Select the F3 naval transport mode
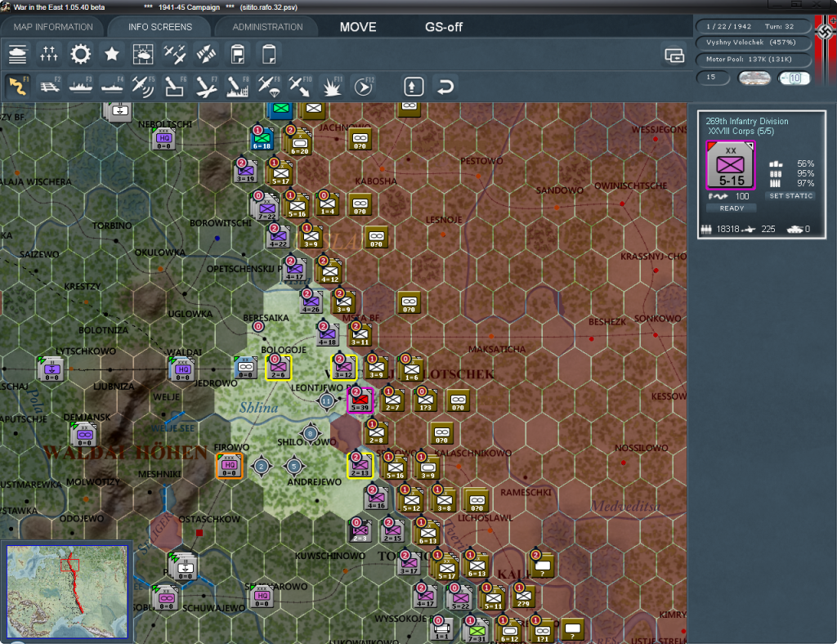Viewport: 837px width, 644px height. [x=81, y=86]
